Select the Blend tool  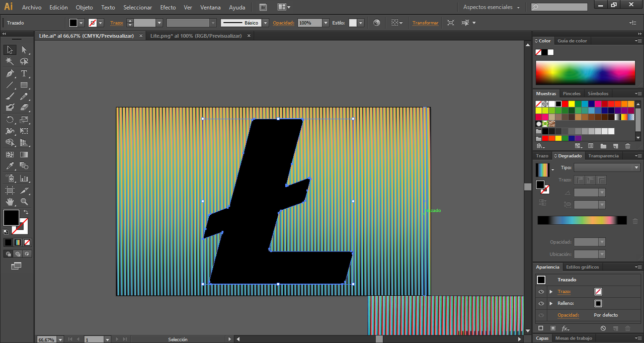click(24, 166)
